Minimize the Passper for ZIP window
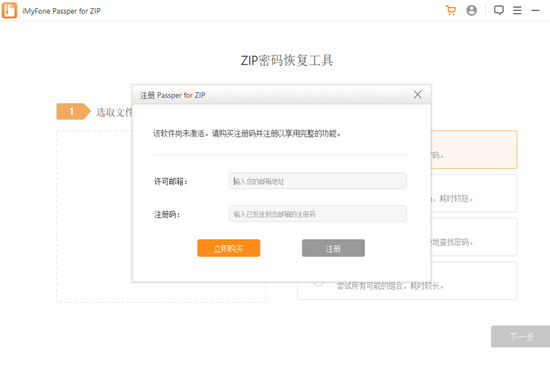 pos(535,11)
